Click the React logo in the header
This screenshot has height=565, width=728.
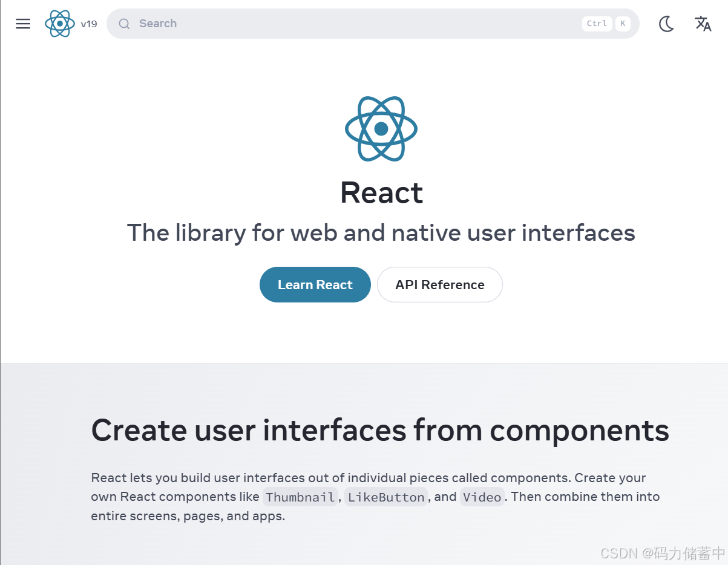[x=60, y=24]
